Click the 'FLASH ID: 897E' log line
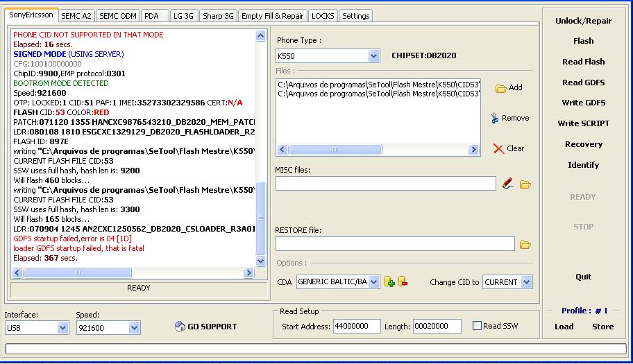This screenshot has width=633, height=364. 41,141
